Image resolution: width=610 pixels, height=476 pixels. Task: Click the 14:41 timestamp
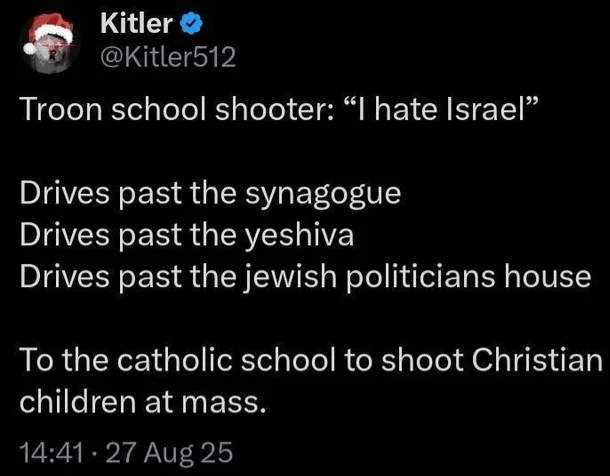[x=51, y=453]
